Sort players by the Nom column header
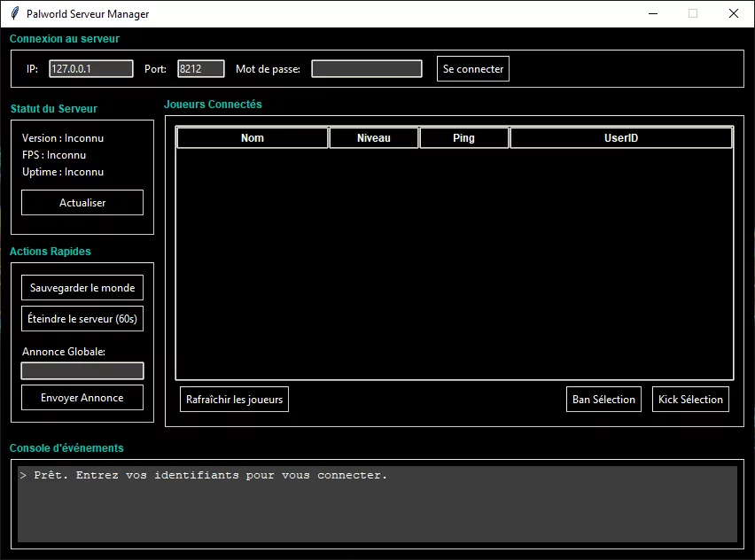755x560 pixels. 253,138
